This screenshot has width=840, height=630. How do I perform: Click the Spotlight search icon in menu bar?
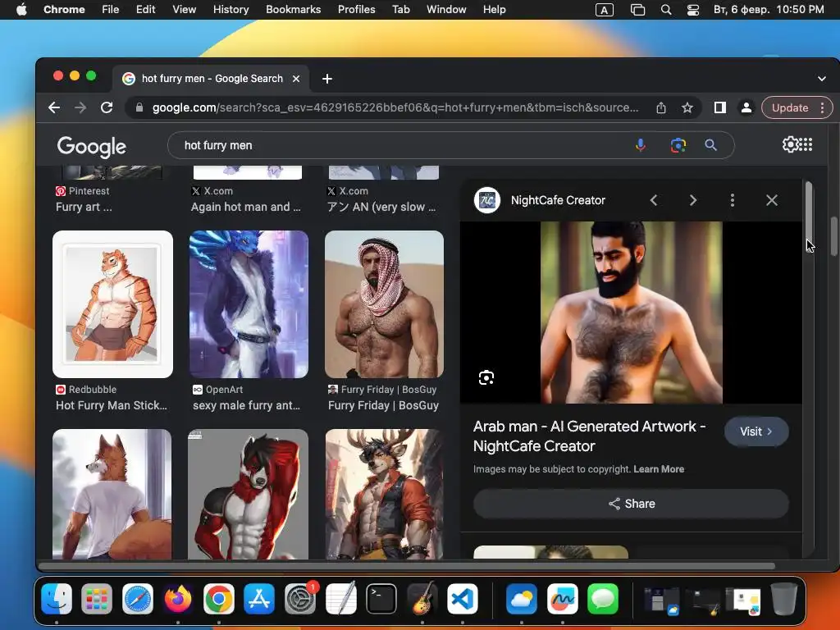coord(666,10)
